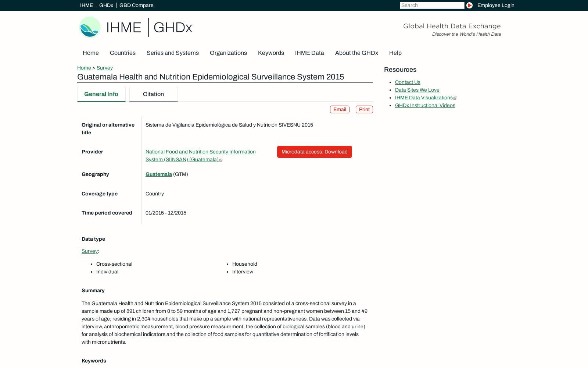Click the IHME leaf logo icon
The width and height of the screenshot is (588, 368).
tap(90, 27)
